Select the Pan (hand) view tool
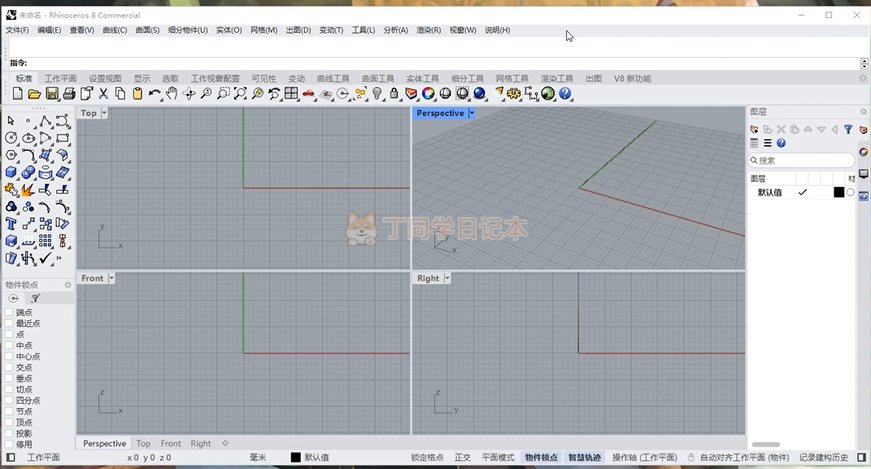The width and height of the screenshot is (871, 469). point(171,94)
